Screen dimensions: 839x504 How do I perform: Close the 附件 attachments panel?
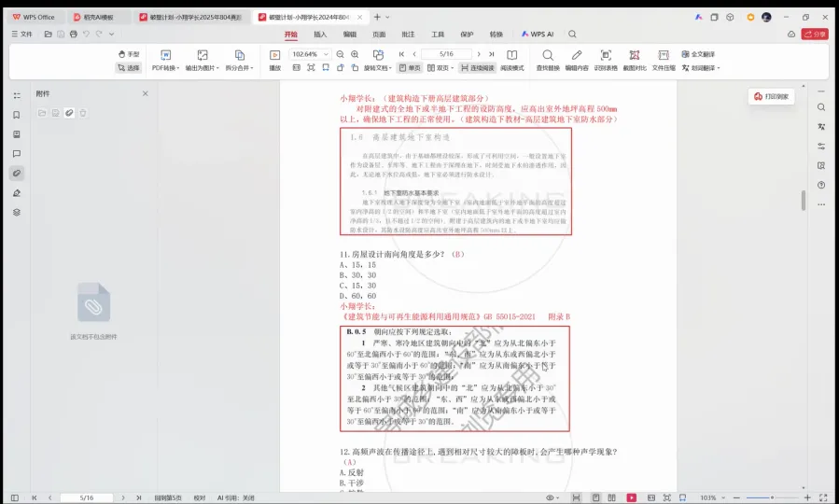145,93
